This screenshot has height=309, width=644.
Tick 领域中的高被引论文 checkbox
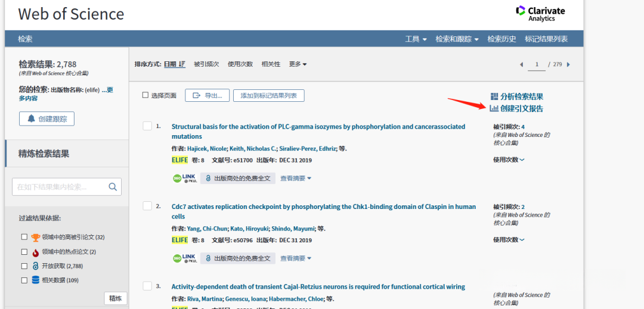24,237
